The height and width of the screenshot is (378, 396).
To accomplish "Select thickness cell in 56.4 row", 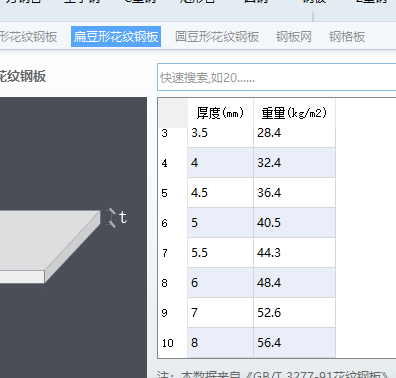I will coord(220,343).
